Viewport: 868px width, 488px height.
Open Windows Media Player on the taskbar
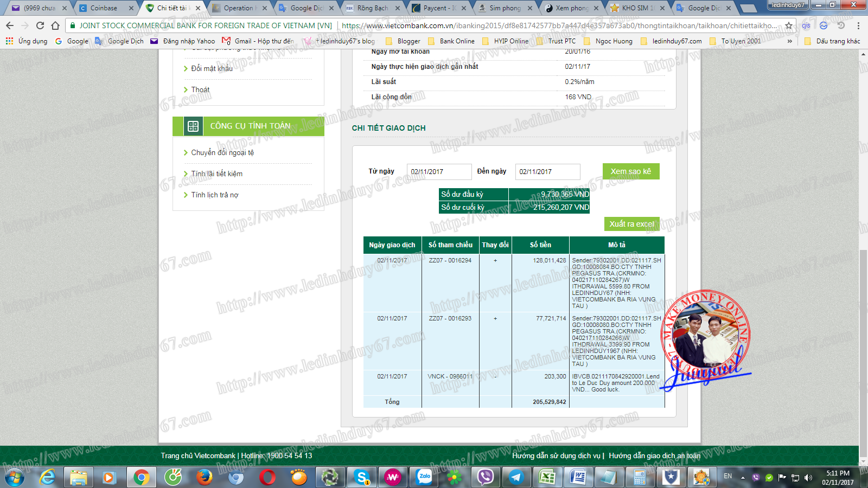pyautogui.click(x=110, y=478)
